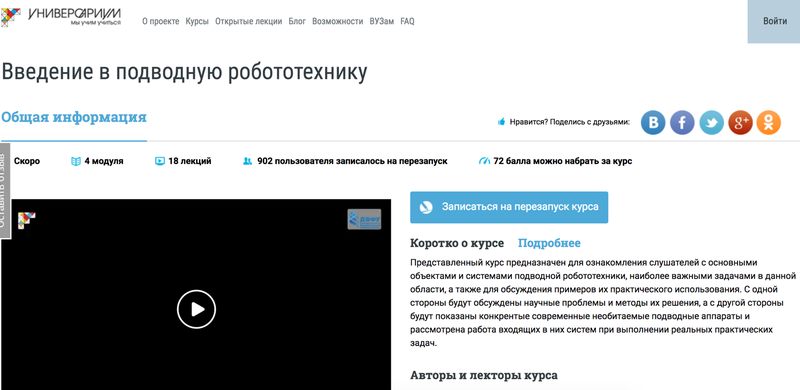Click Записаться на перезапуск курса button
Viewport: 800px width, 390px height.
click(509, 207)
